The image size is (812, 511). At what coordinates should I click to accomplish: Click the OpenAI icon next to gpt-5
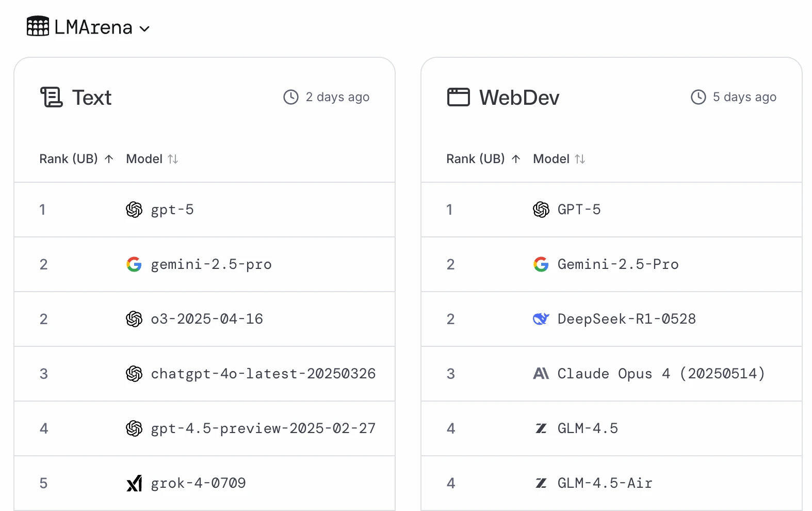(x=134, y=210)
